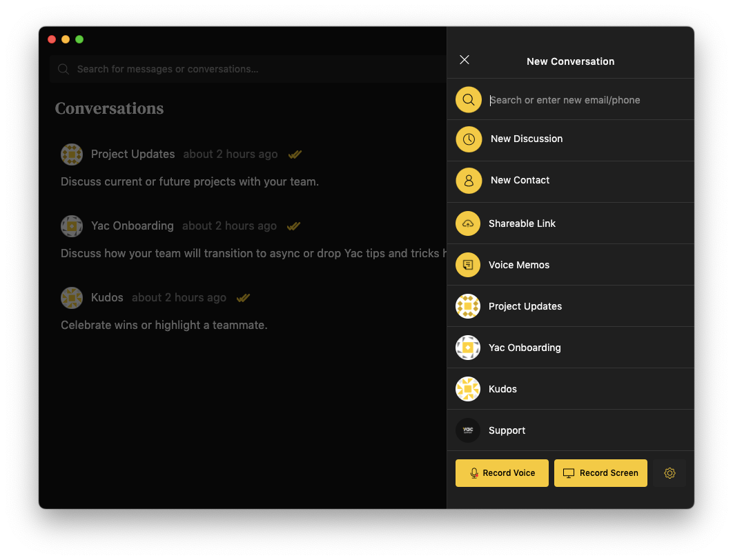Click the read checkmarks beside Project Updates
This screenshot has width=733, height=560.
(x=295, y=154)
